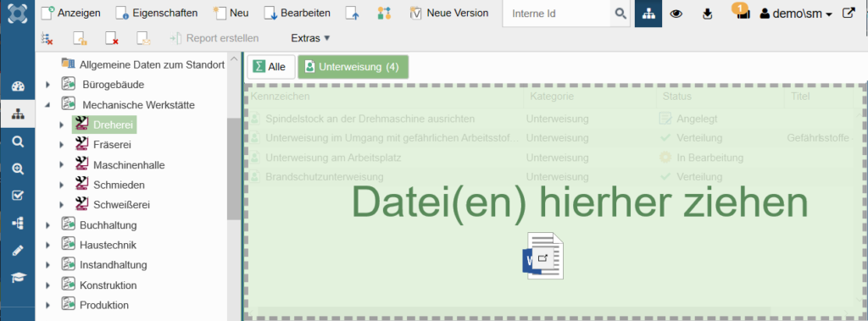Expand the Buchhaltung tree node
Screen dimensions: 868x321
coord(47,225)
